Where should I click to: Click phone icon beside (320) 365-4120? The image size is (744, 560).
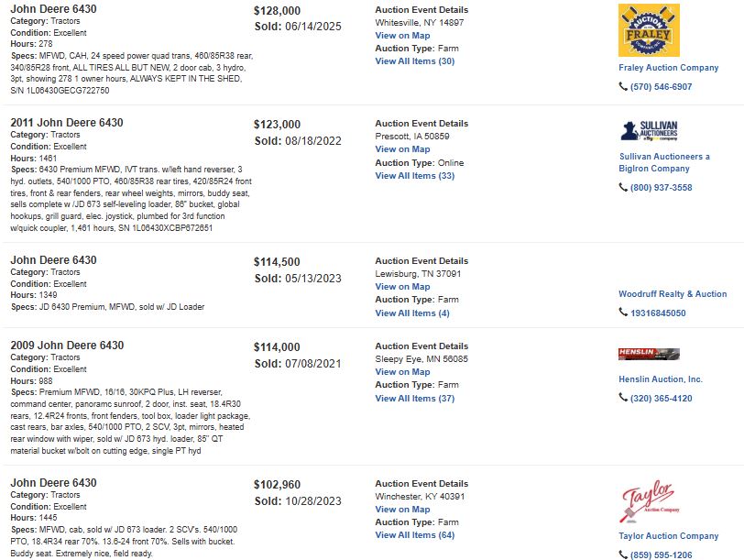tap(623, 398)
